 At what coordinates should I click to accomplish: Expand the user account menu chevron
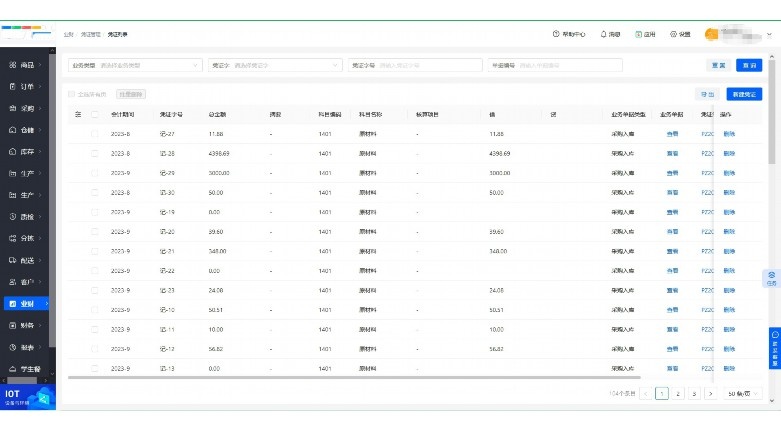tap(769, 34)
